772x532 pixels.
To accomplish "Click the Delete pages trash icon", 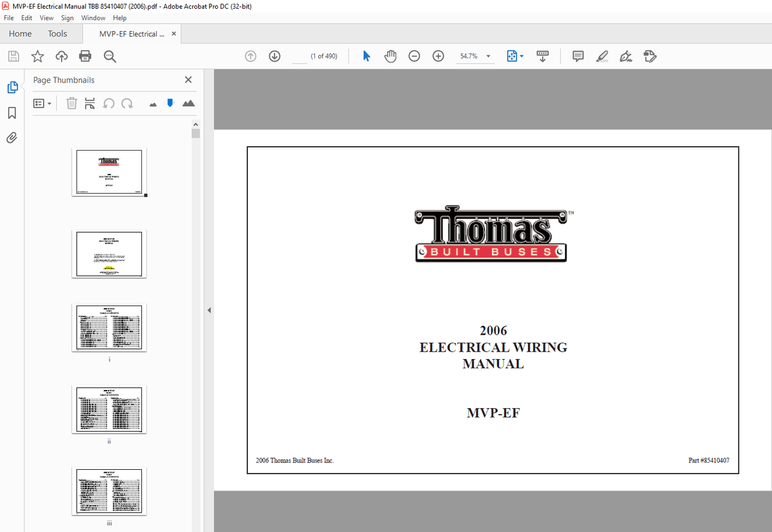I will coord(72,103).
